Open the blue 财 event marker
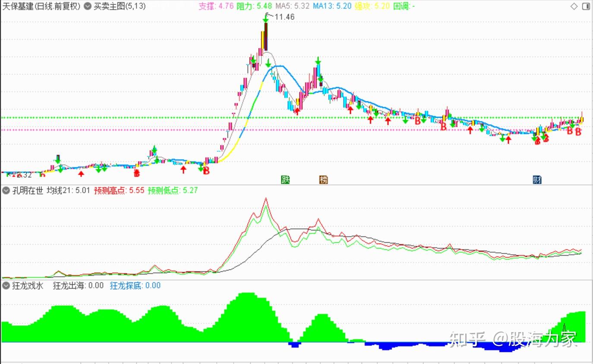Screen dimensions: 593x364 pyautogui.click(x=537, y=179)
